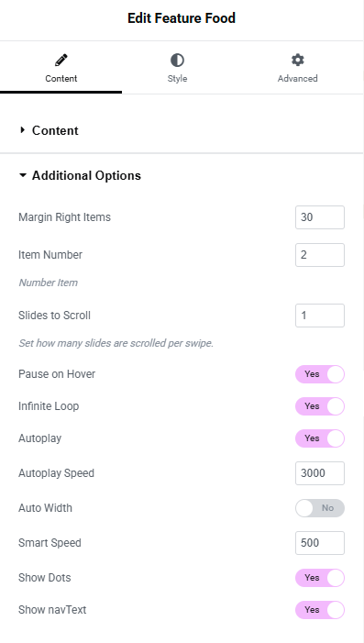The width and height of the screenshot is (364, 643).
Task: Focus the Item Number input box
Action: point(320,255)
